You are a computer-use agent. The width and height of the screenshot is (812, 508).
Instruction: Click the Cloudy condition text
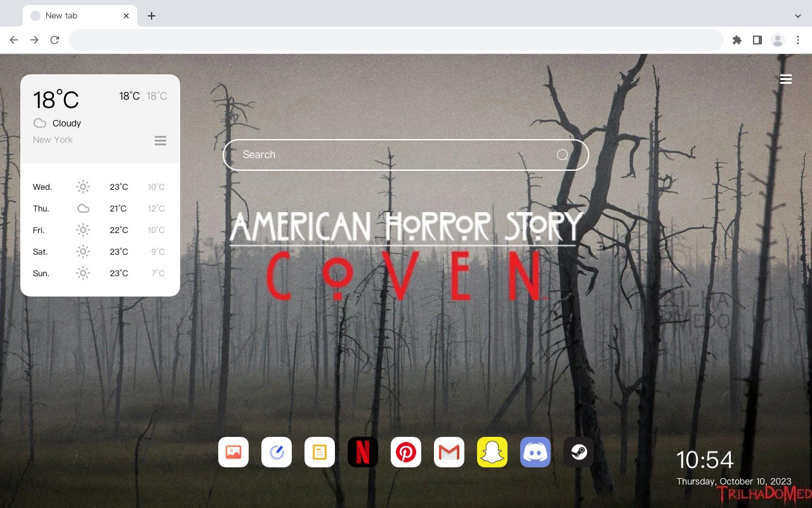[x=67, y=123]
